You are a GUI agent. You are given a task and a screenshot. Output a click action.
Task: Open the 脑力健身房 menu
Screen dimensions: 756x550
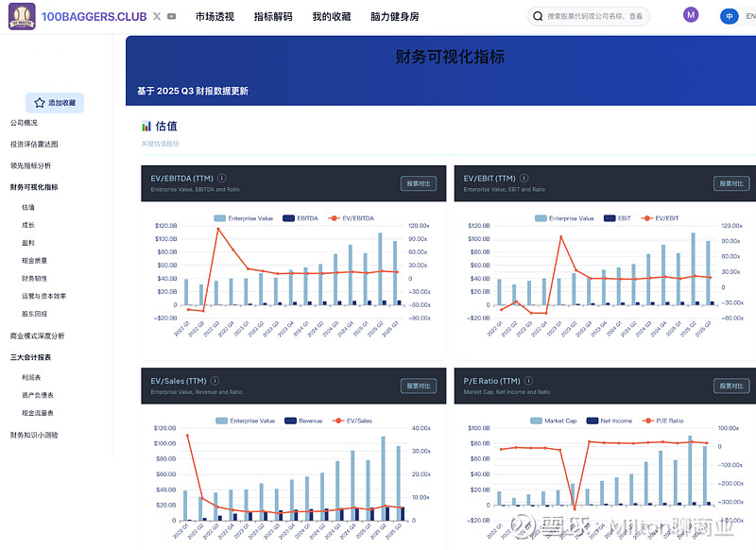395,16
